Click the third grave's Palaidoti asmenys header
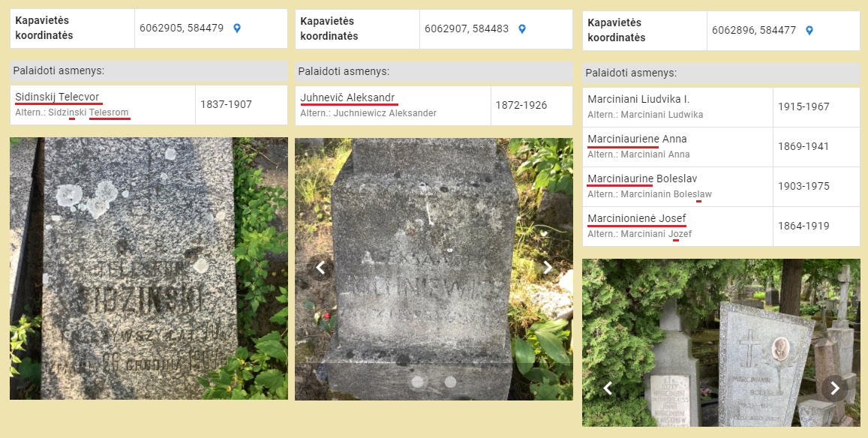Image resolution: width=868 pixels, height=438 pixels. pyautogui.click(x=721, y=73)
